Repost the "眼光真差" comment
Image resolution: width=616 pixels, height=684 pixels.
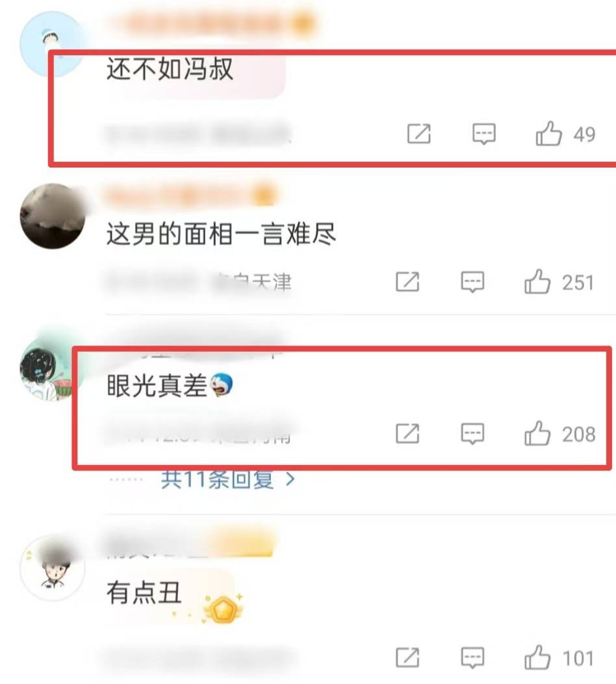click(407, 433)
